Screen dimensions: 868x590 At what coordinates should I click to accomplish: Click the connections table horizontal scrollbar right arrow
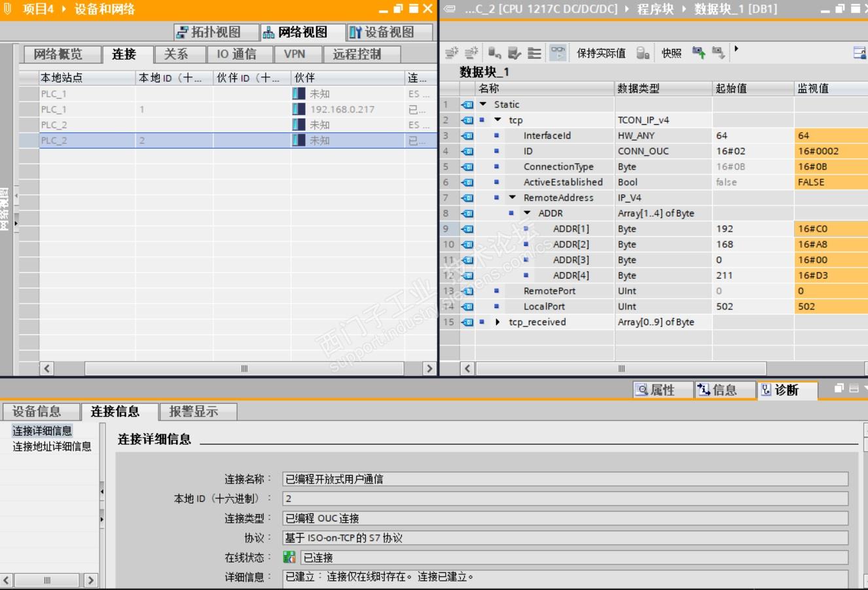coord(429,368)
